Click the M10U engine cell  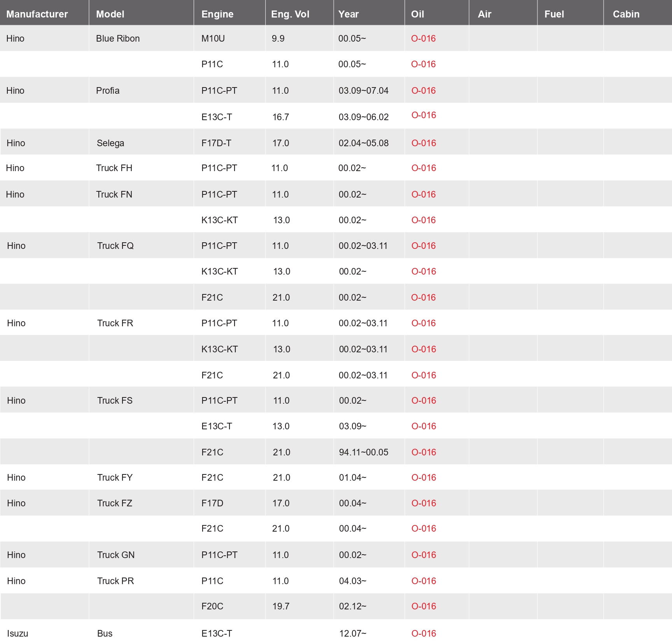point(213,38)
